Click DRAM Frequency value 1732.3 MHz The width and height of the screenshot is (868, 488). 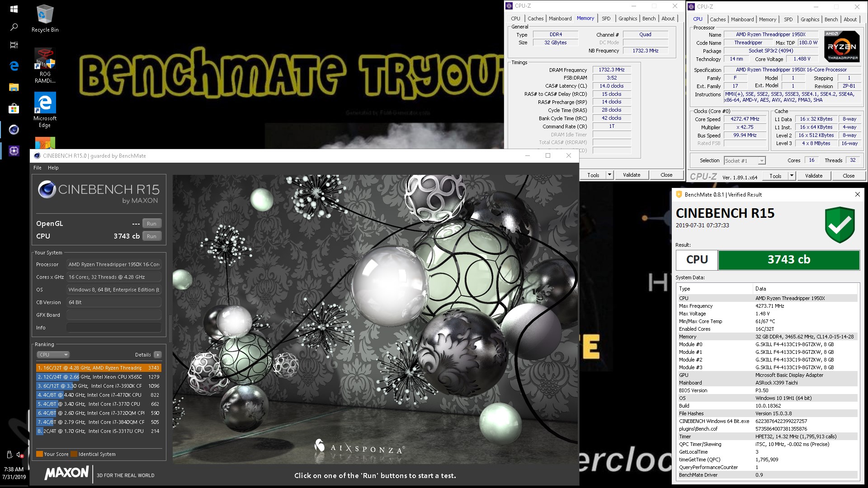(x=612, y=70)
